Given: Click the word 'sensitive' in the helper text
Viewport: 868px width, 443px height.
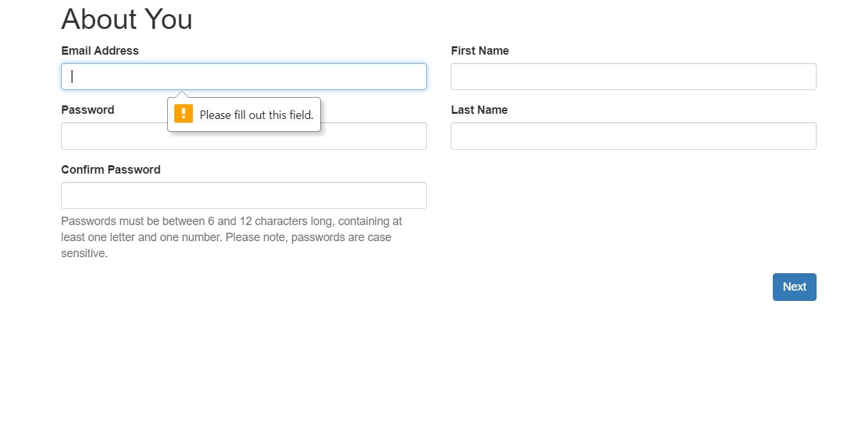Looking at the screenshot, I should [84, 253].
